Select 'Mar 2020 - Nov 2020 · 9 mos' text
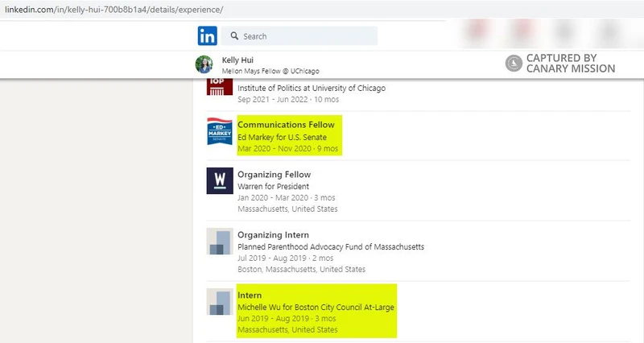Viewport: 644px width, 343px height. 288,149
